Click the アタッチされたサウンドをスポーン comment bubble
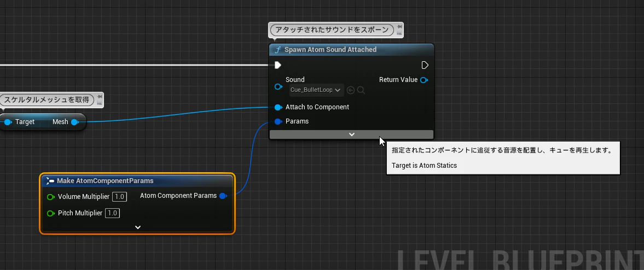Image resolution: width=644 pixels, height=270 pixels. click(x=332, y=30)
